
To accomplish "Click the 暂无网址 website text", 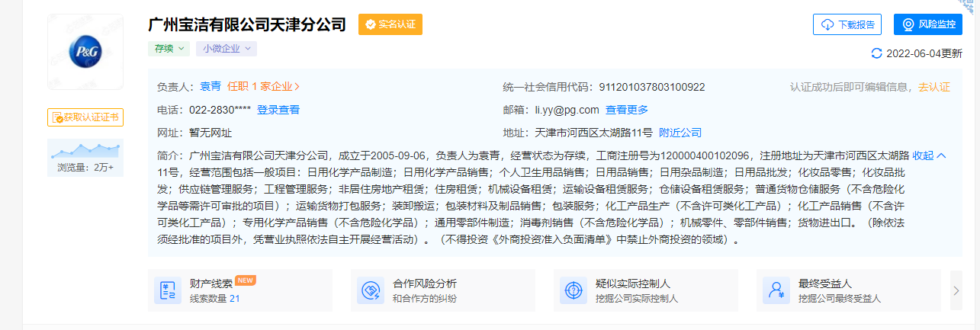I will click(x=210, y=133).
